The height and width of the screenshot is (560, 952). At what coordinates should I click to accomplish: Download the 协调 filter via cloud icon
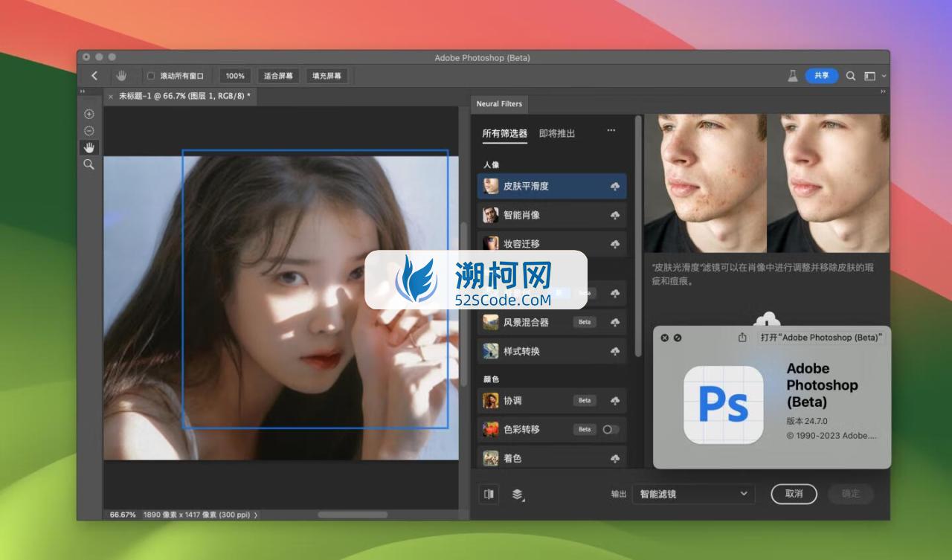[x=615, y=401]
